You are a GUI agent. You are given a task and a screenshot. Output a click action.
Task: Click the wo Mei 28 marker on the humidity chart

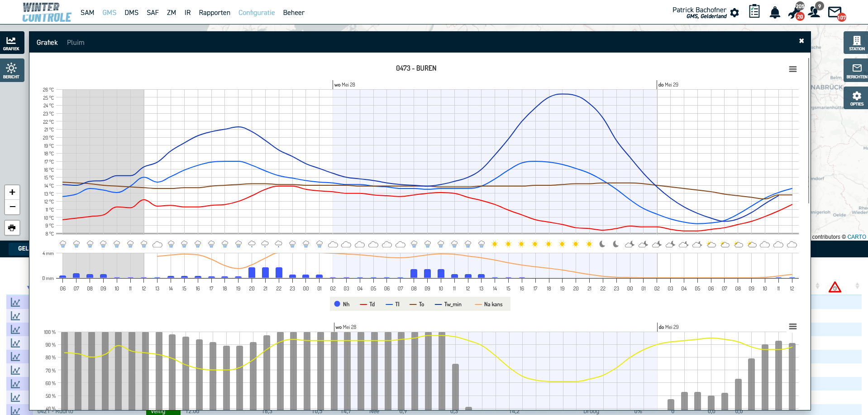tap(346, 327)
